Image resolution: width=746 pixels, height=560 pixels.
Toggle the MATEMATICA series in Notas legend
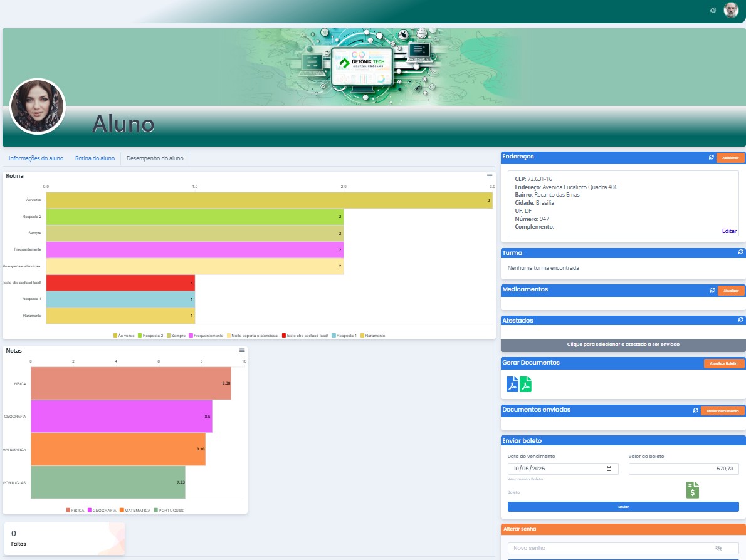[135, 510]
